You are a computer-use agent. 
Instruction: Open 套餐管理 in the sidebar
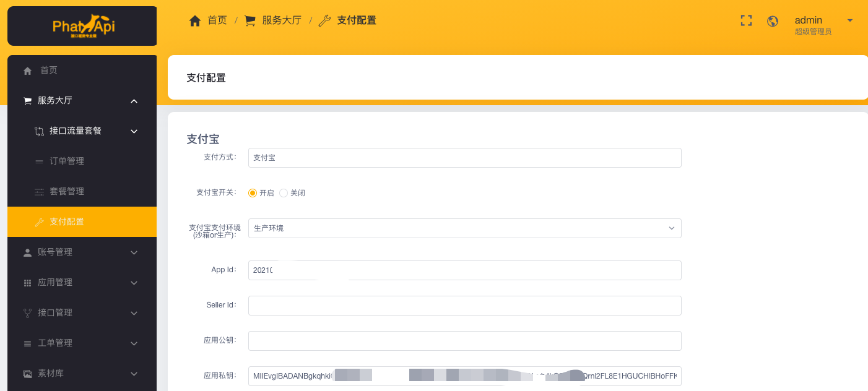pyautogui.click(x=67, y=192)
